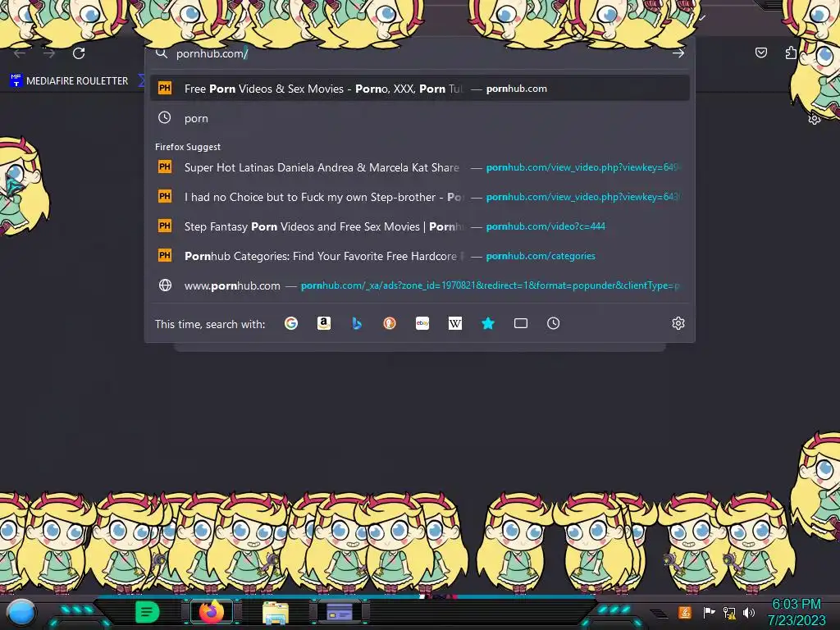The width and height of the screenshot is (840, 630).
Task: Click the browser forward arrow
Action: point(49,53)
